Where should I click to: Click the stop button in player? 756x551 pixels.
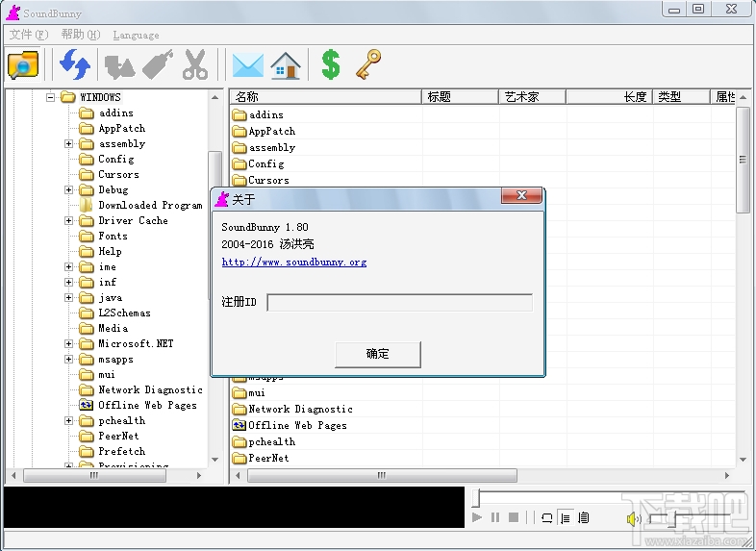click(x=514, y=517)
